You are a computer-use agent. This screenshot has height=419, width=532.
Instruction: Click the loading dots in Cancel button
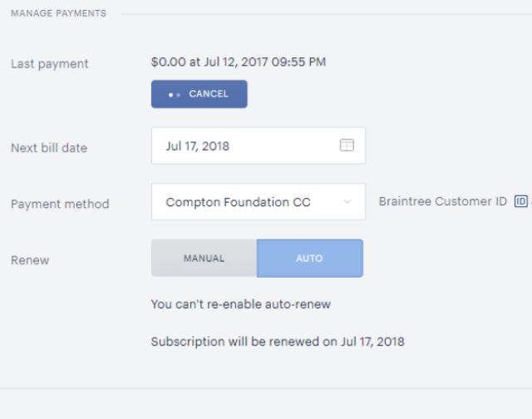click(175, 95)
